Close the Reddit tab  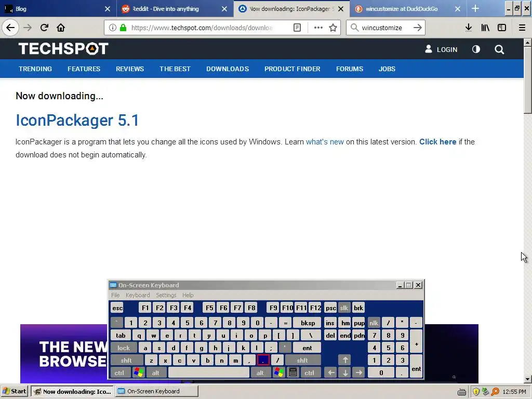pos(224,9)
